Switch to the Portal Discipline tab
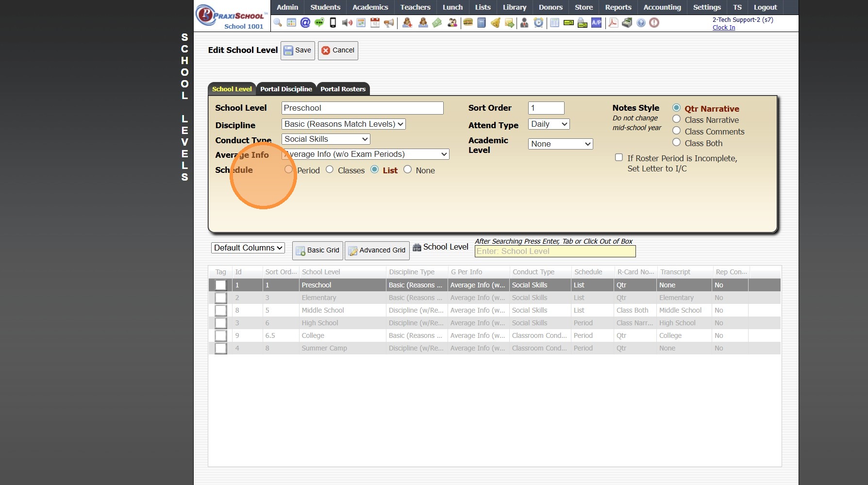Screen dimensions: 868x485 click(x=286, y=89)
